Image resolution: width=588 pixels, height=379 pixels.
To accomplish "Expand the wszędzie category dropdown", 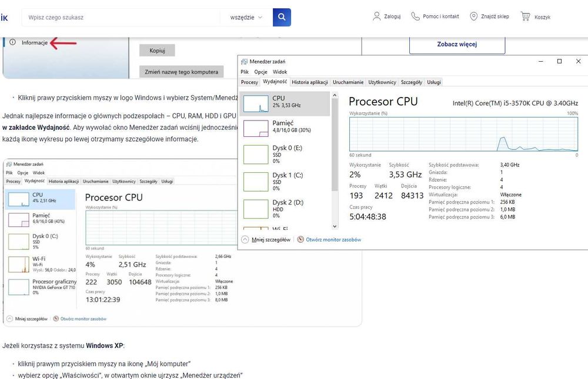I will (246, 18).
